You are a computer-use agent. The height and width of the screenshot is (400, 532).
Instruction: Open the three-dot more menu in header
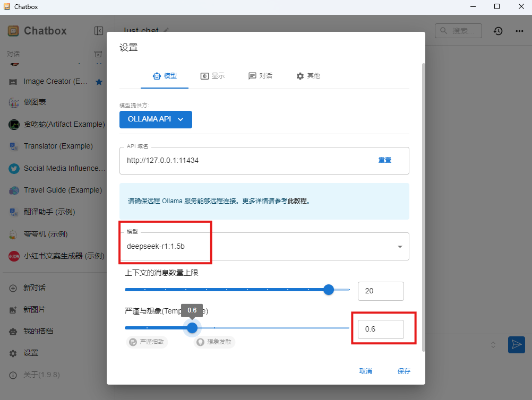519,31
